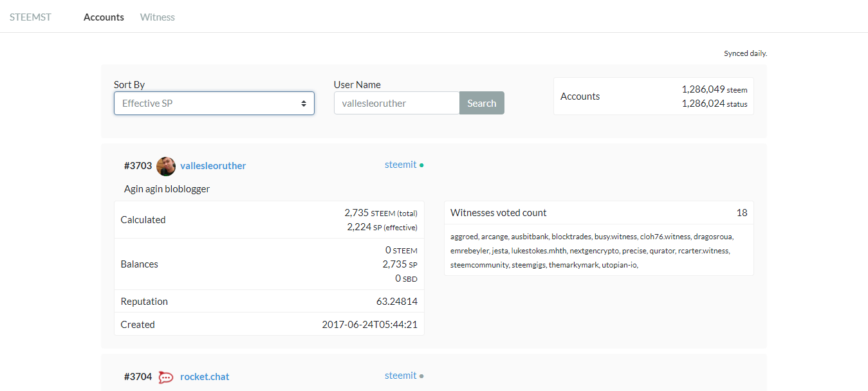Open the Sort By dropdown
Screen dimensions: 868x391
[x=214, y=104]
